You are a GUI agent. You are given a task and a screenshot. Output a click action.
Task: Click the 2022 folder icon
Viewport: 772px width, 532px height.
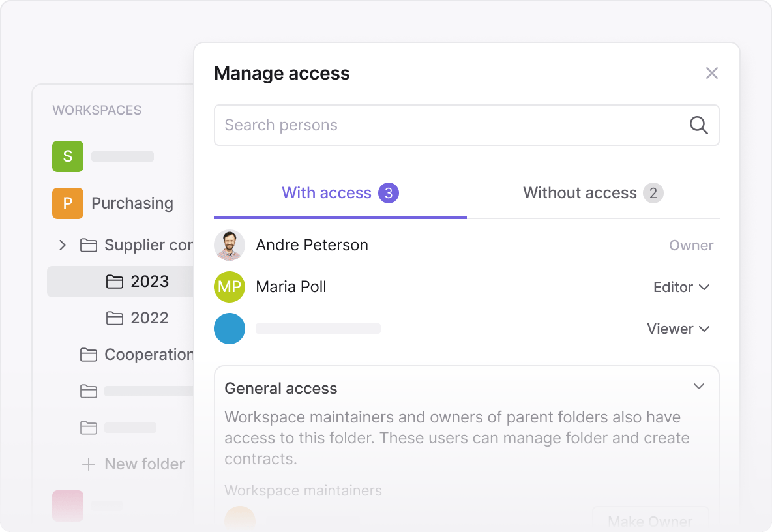(x=115, y=318)
